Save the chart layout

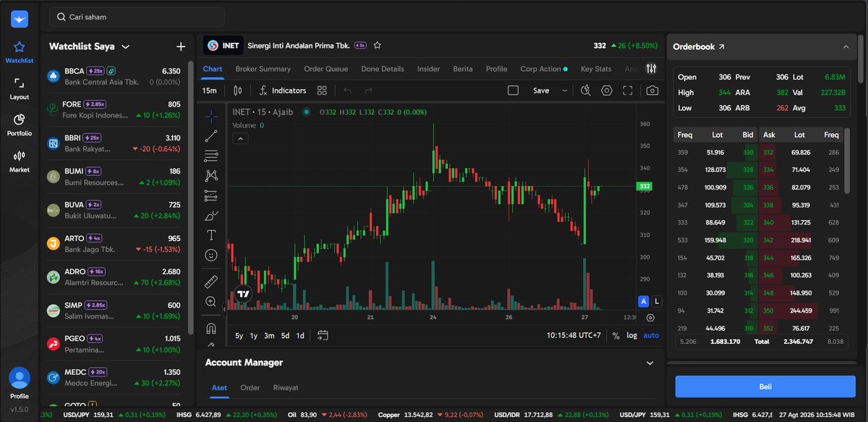pyautogui.click(x=541, y=90)
